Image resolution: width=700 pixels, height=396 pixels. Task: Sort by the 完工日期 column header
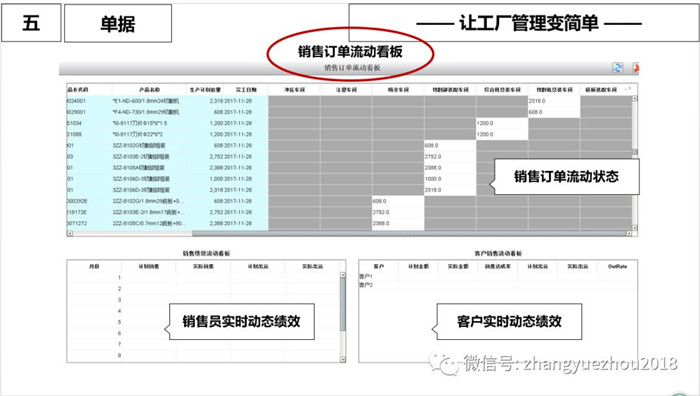coord(246,90)
